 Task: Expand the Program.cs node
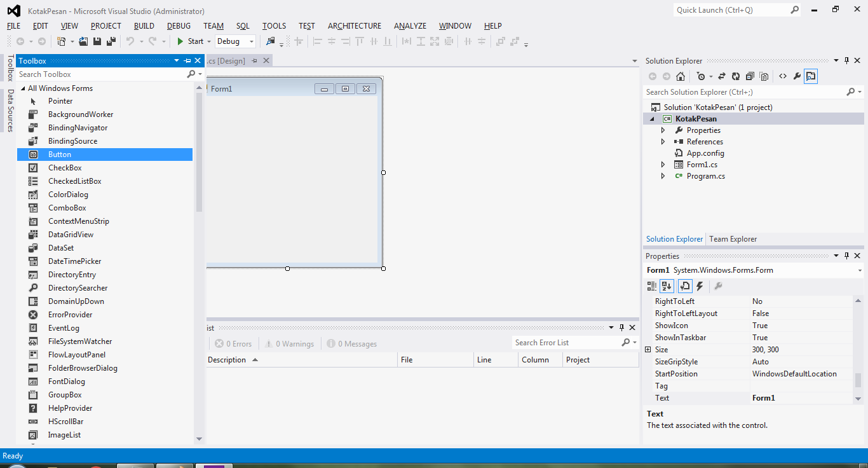[663, 176]
